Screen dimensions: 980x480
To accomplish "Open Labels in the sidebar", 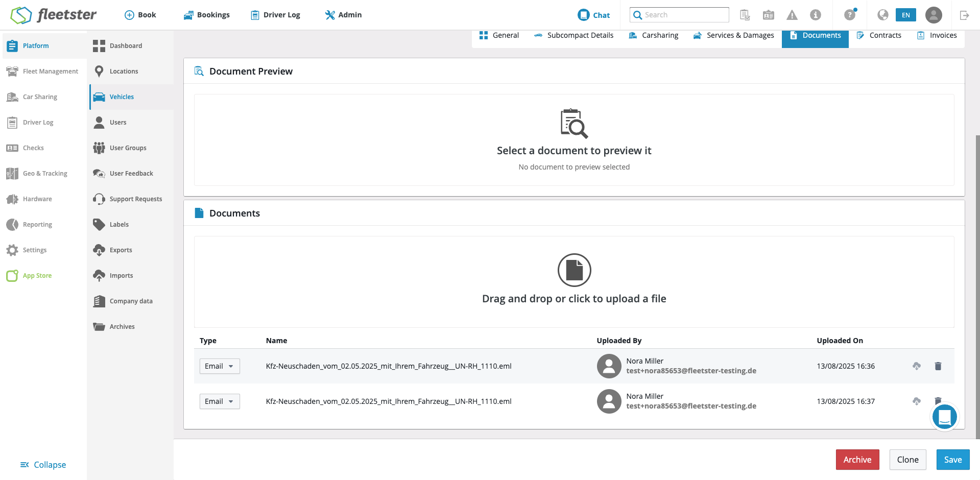I will (x=131, y=225).
